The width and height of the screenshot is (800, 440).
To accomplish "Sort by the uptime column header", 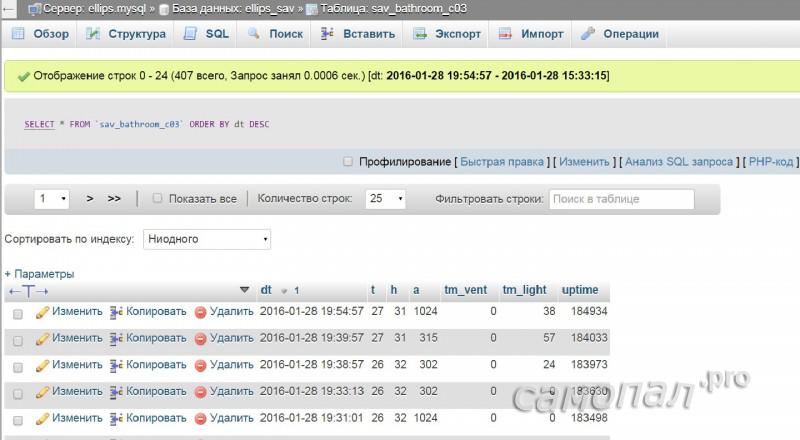I will click(x=580, y=290).
